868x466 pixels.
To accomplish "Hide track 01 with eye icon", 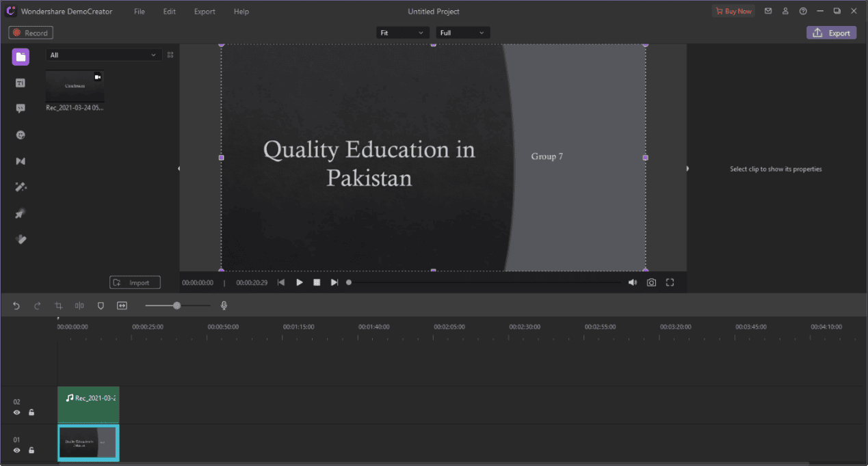I will [16, 450].
